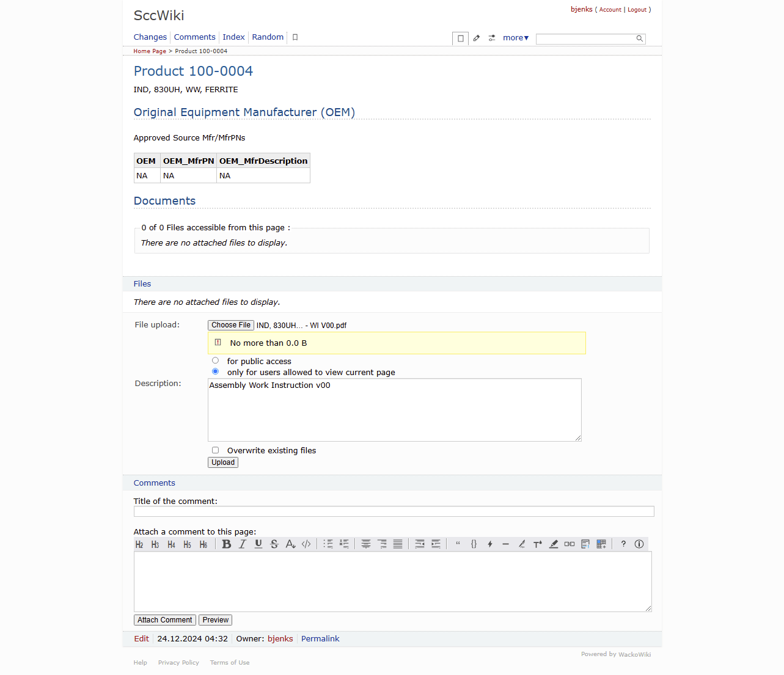Enable Overwrite existing files checkbox
The width and height of the screenshot is (784, 675).
pyautogui.click(x=215, y=450)
